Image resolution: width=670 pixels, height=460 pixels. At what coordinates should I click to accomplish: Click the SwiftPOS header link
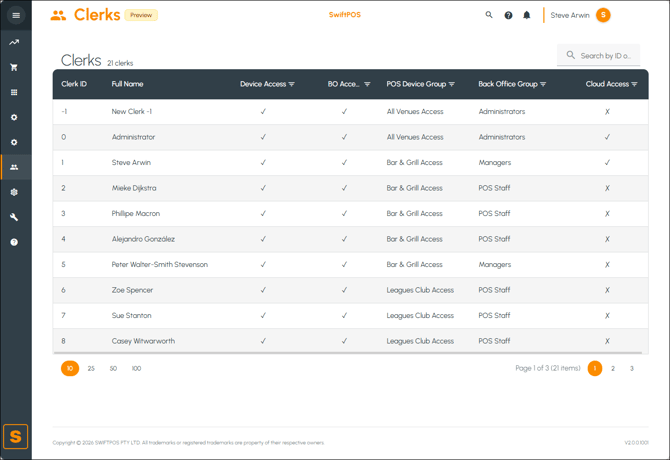tap(344, 15)
